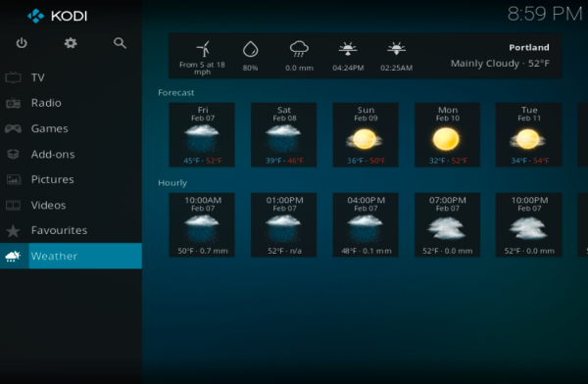The height and width of the screenshot is (384, 588).
Task: Click the precipitation rain cloud icon
Action: 299,49
